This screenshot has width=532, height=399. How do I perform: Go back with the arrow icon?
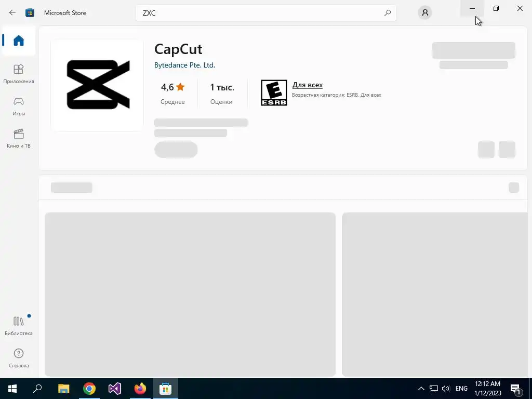click(x=12, y=13)
